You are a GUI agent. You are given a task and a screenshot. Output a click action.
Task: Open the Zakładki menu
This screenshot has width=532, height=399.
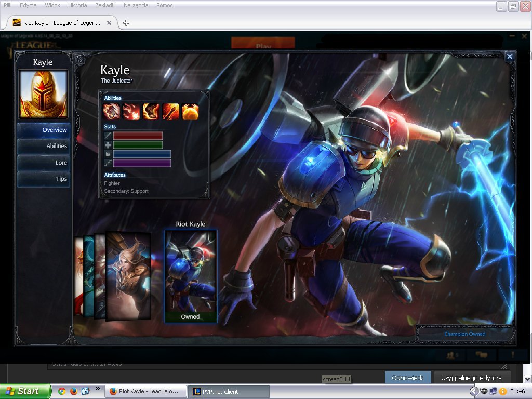(105, 5)
